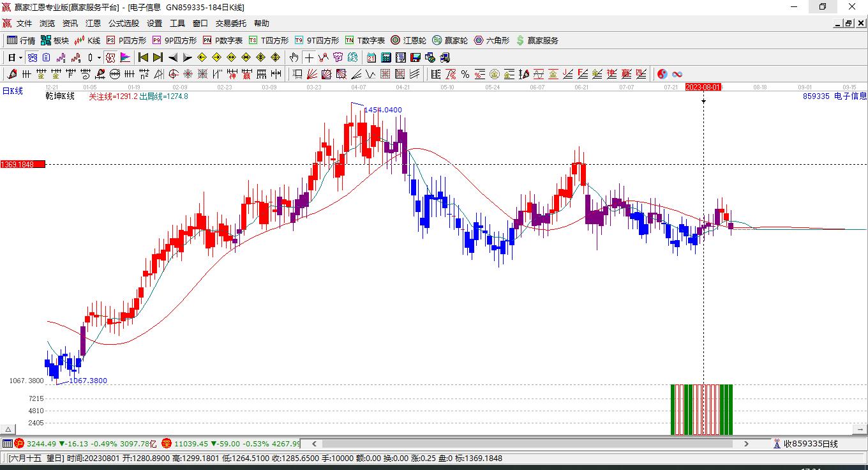
Task: Open the 行情 quotes view
Action: (x=21, y=40)
